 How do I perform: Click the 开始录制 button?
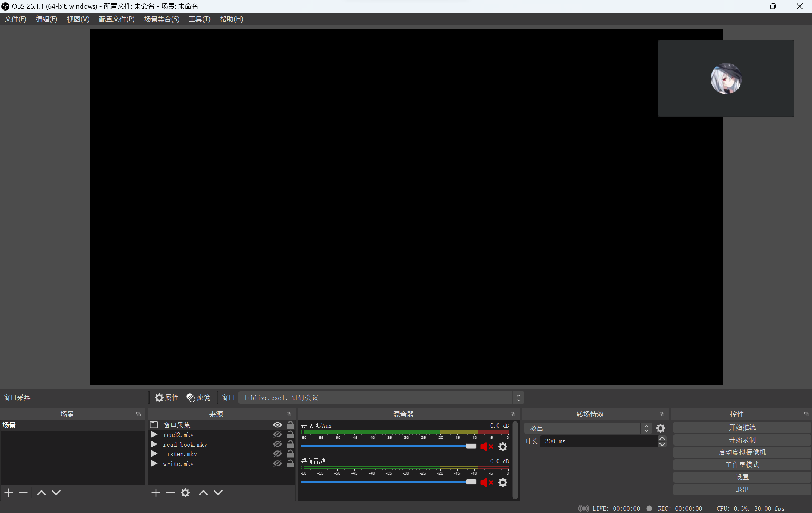click(x=742, y=440)
